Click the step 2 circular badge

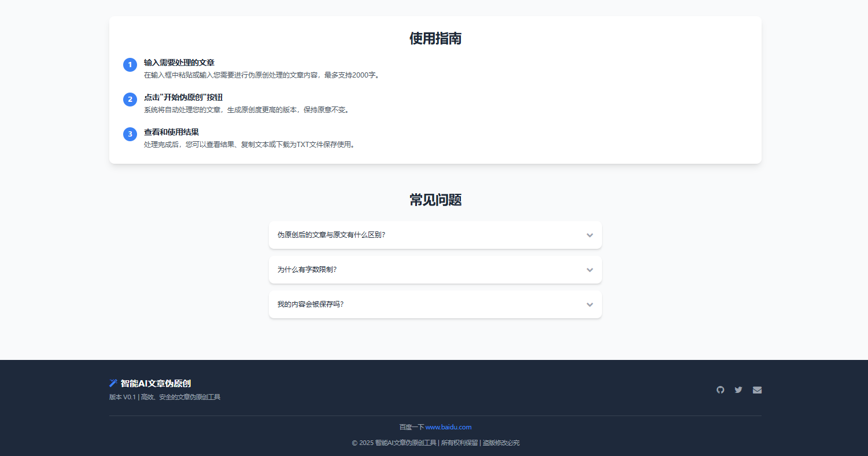130,100
